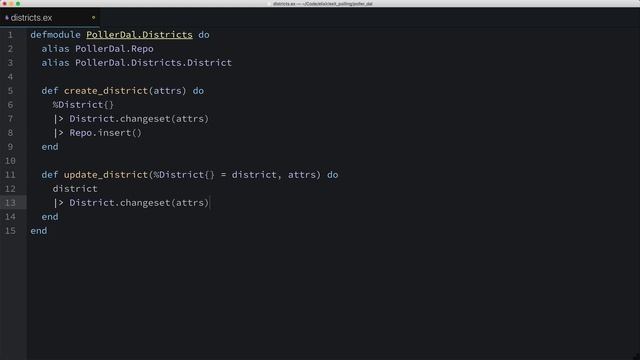640x360 pixels.
Task: Click the pipe operator on line 8
Action: pyautogui.click(x=58, y=133)
